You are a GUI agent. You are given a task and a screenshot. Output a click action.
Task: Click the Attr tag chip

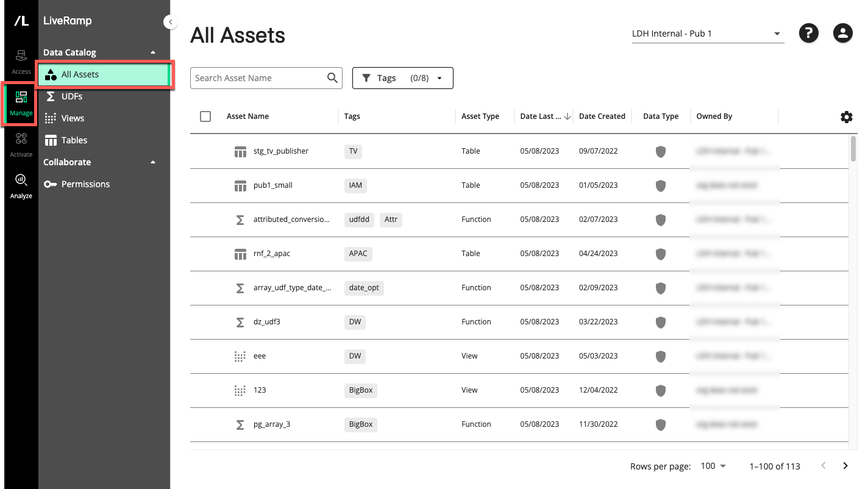pyautogui.click(x=391, y=220)
